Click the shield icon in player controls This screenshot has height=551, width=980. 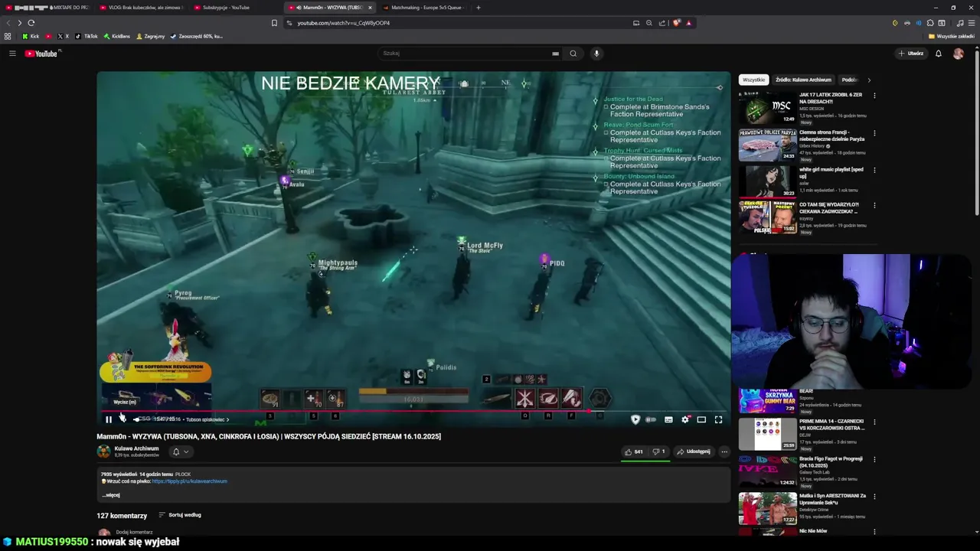tap(635, 419)
